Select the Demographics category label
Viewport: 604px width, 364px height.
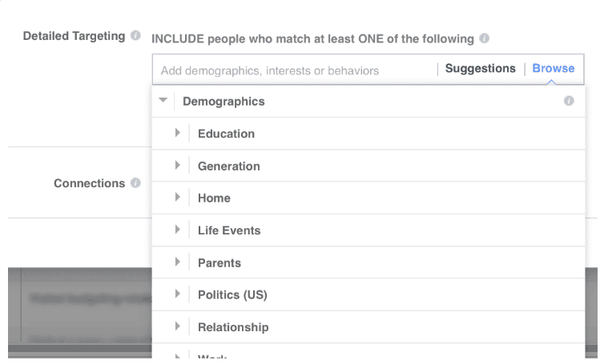(223, 102)
